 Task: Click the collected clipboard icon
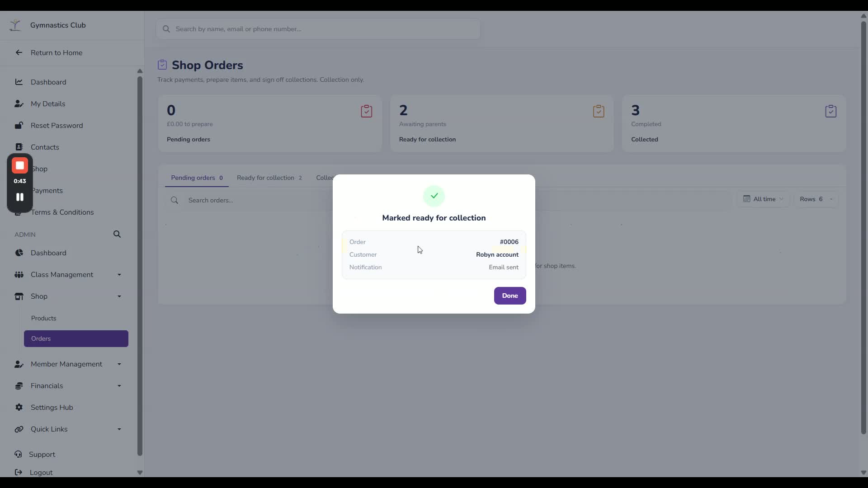[831, 111]
